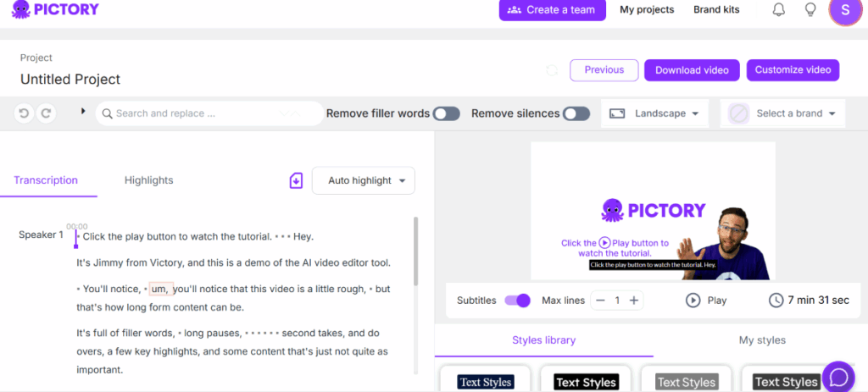Click the '7 min 31 sec' duration text
The height and width of the screenshot is (392, 868).
point(819,301)
